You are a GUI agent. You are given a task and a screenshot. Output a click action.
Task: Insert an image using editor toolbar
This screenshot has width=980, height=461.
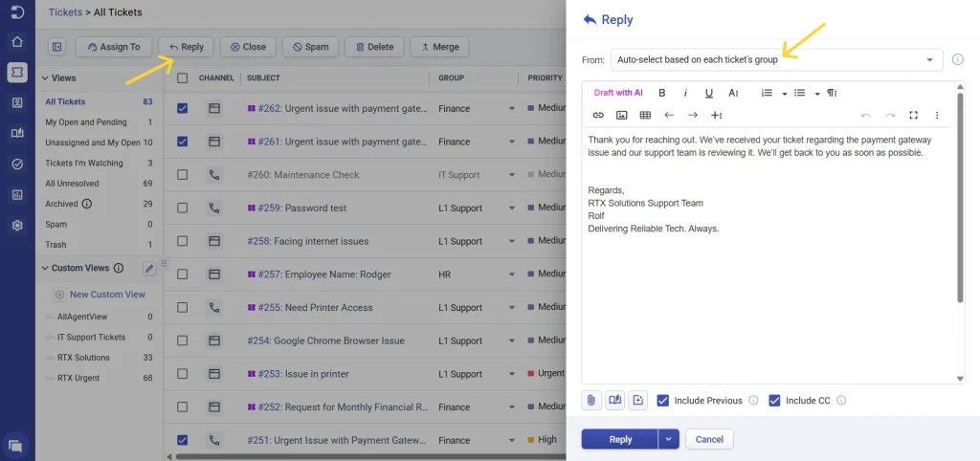622,115
